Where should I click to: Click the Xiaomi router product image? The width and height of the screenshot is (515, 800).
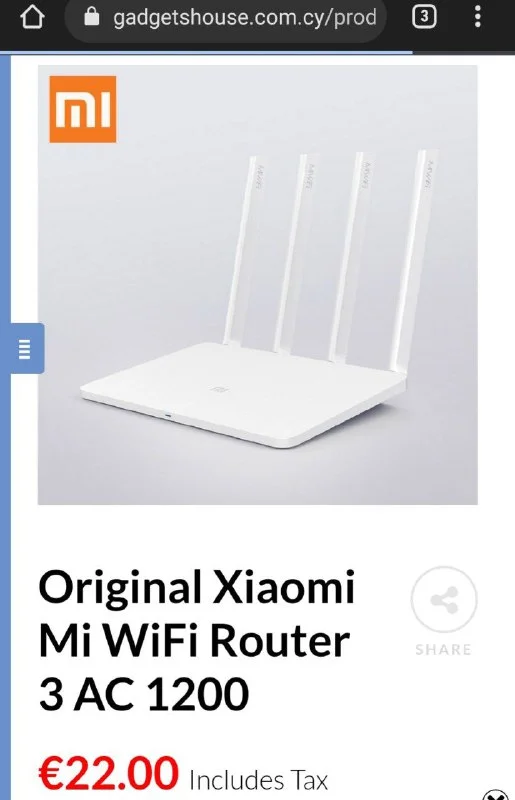pos(258,285)
